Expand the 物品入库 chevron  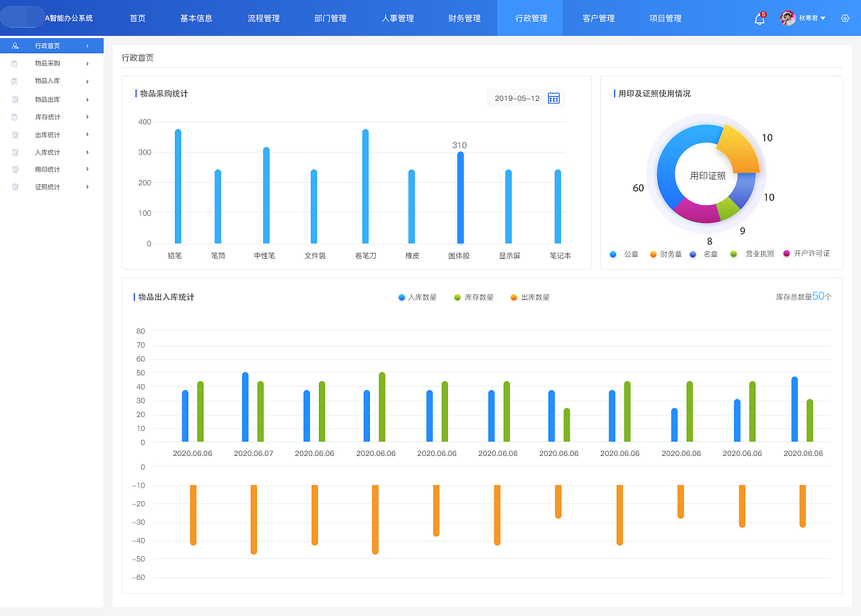click(x=87, y=81)
